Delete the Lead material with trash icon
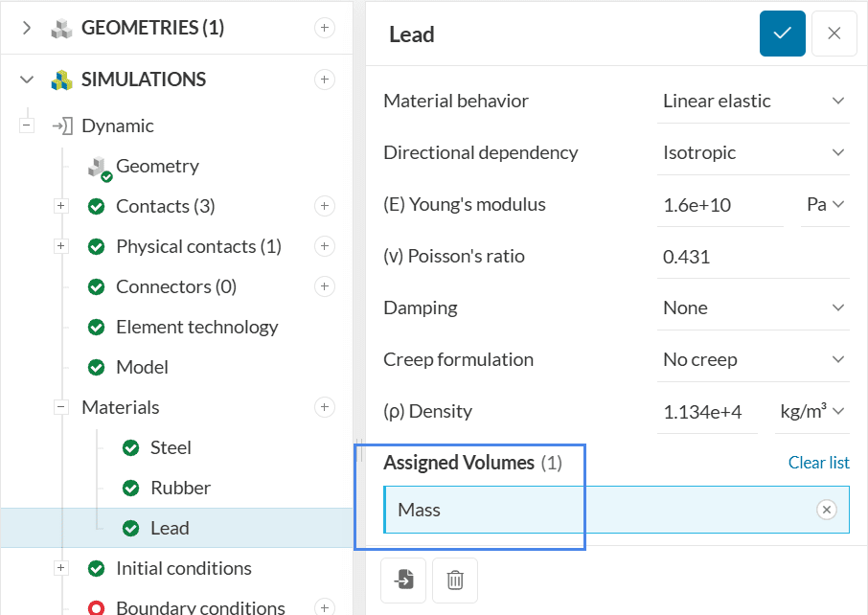This screenshot has height=615, width=868. click(455, 580)
